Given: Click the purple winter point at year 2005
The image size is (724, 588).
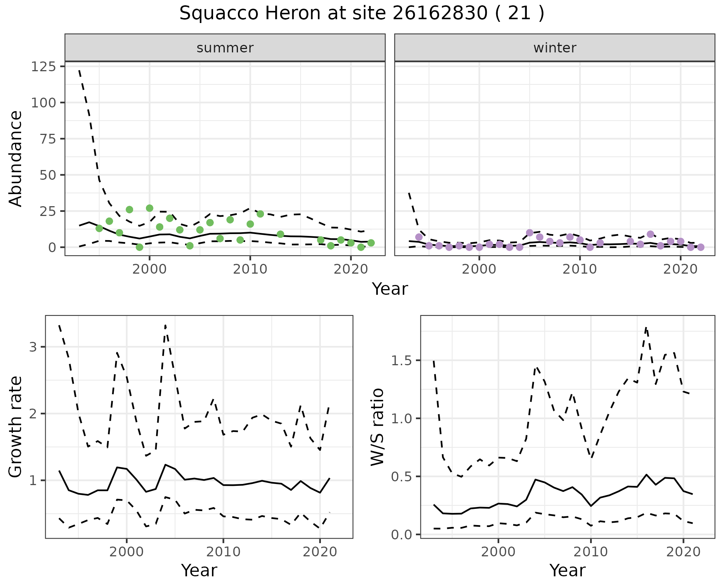Looking at the screenshot, I should point(529,233).
